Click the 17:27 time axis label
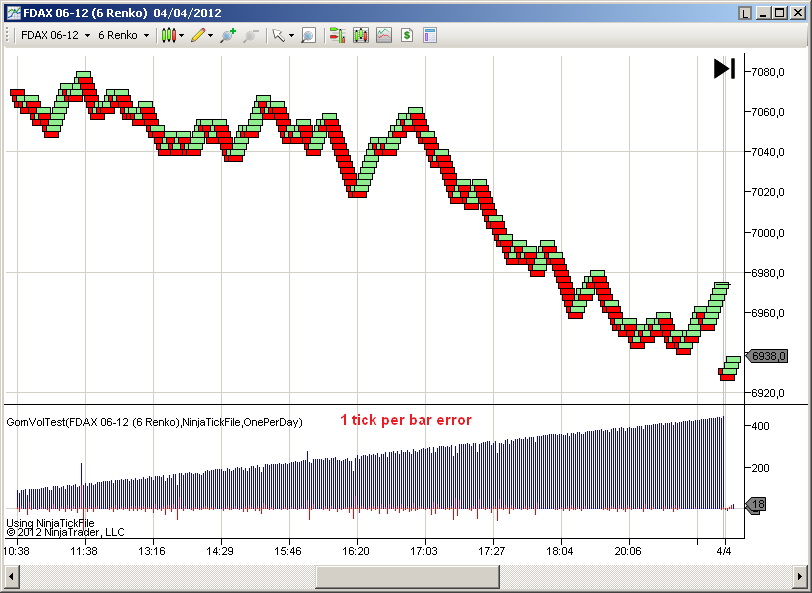 point(492,551)
